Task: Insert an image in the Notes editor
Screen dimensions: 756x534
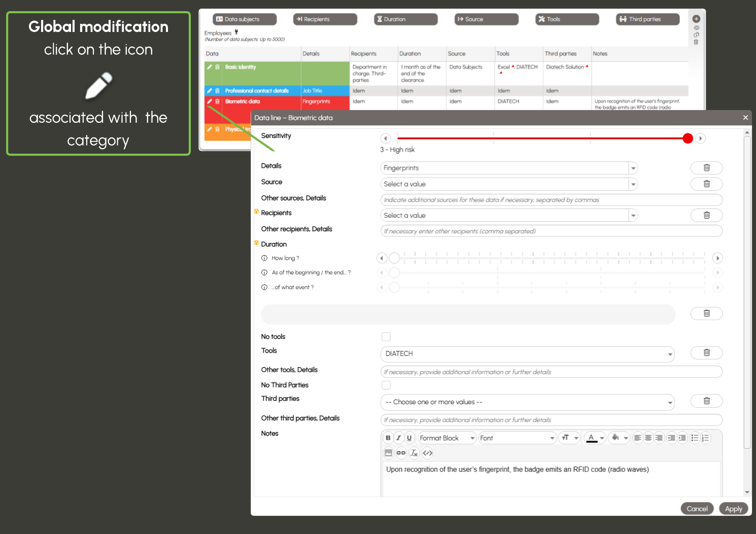Action: [388, 453]
